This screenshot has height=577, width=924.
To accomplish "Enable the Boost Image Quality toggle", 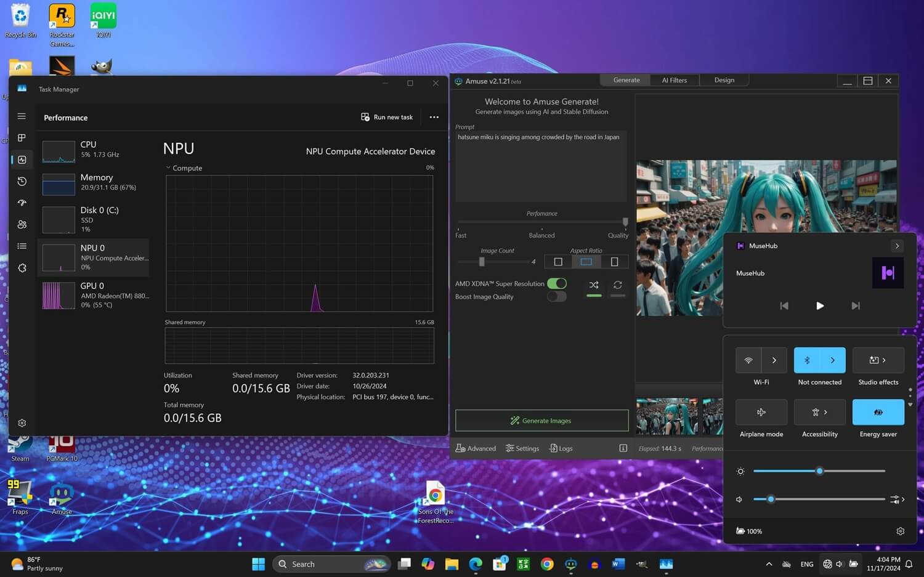I will (557, 296).
